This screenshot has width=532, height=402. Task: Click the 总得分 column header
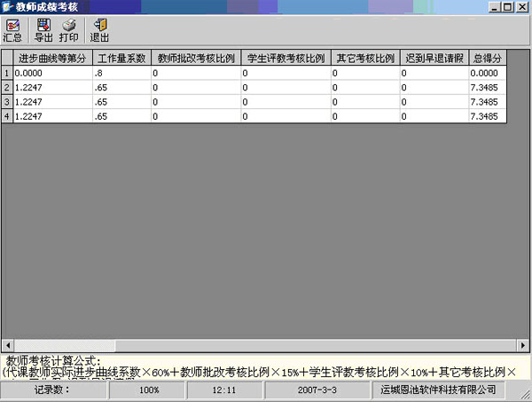pyautogui.click(x=487, y=59)
